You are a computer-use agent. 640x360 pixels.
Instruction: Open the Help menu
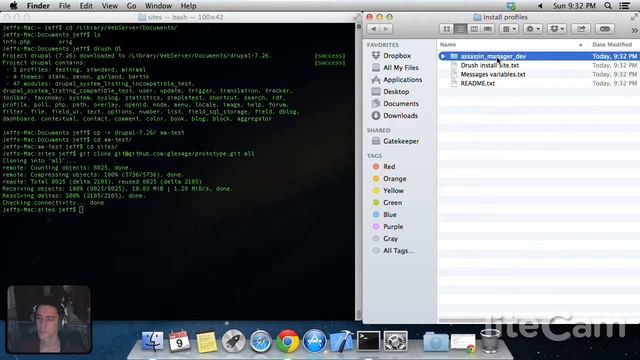pyautogui.click(x=188, y=6)
